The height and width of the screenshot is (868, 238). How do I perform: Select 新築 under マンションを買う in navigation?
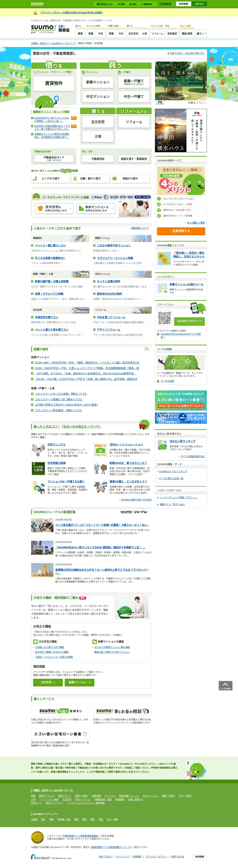coord(91,33)
